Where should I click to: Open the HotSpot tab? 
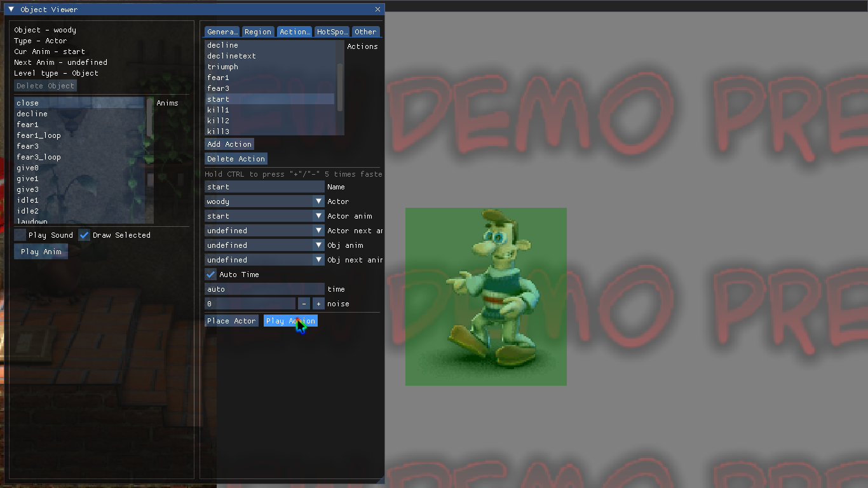(332, 32)
